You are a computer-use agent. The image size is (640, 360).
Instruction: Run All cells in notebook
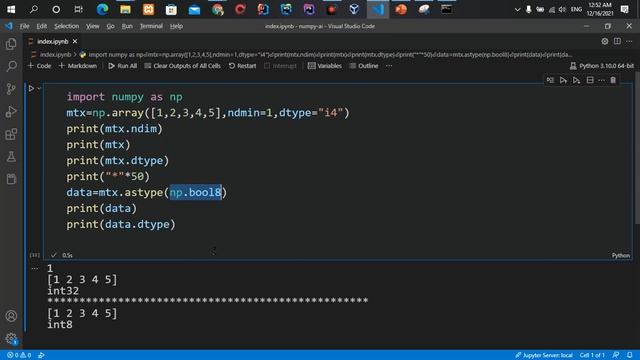(x=122, y=66)
